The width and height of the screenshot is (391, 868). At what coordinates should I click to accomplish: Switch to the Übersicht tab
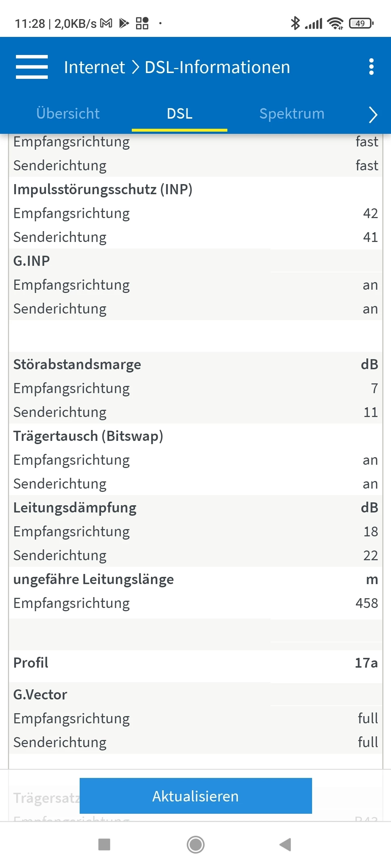coord(68,114)
